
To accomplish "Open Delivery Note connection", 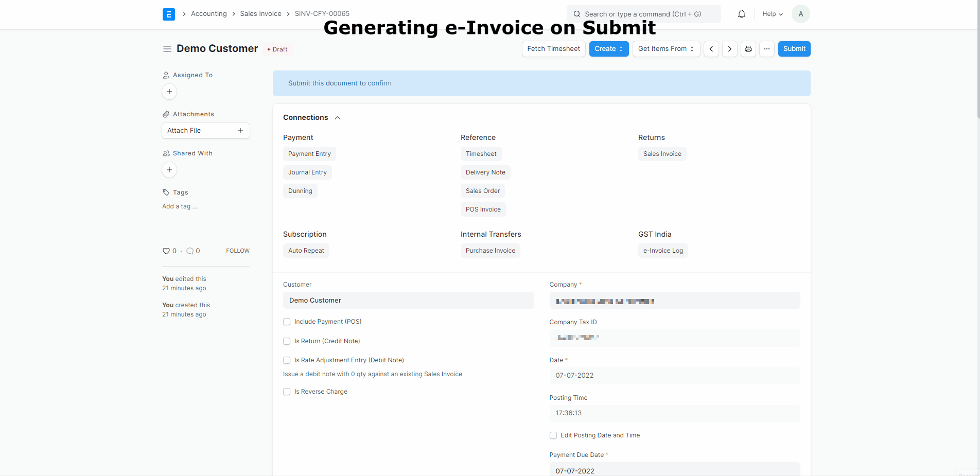I will click(x=485, y=172).
